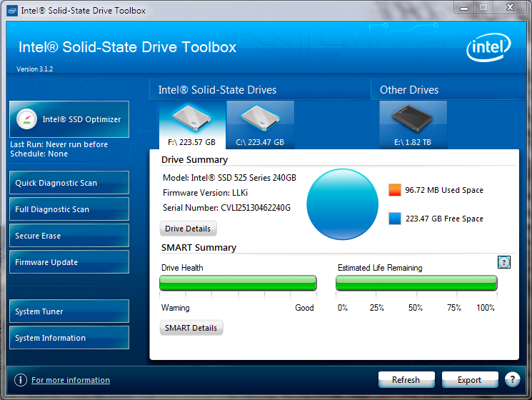This screenshot has width=532, height=400.
Task: Open help via bottom-right question mark icon
Action: 512,379
